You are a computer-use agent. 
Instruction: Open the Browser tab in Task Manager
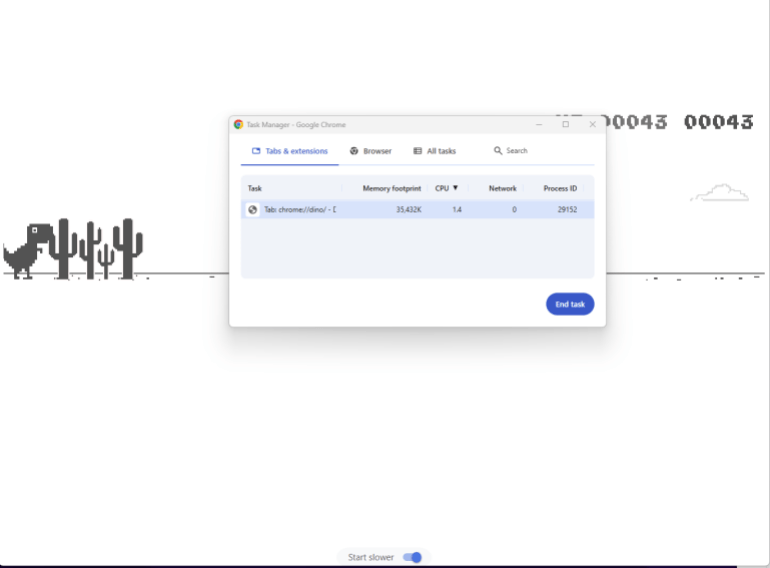(370, 151)
